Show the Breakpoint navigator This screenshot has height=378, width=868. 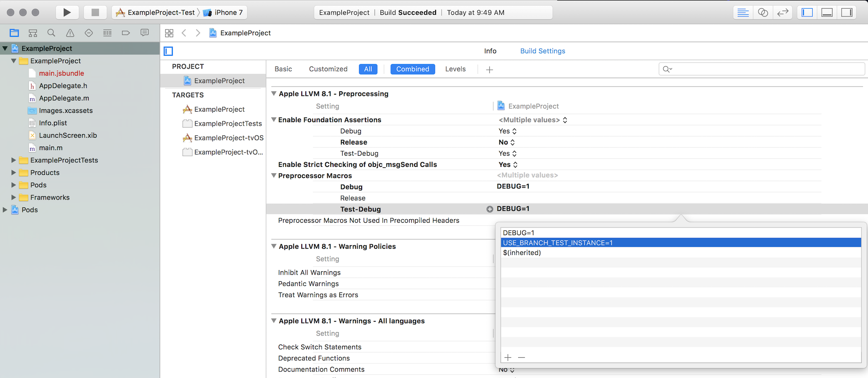pyautogui.click(x=126, y=33)
